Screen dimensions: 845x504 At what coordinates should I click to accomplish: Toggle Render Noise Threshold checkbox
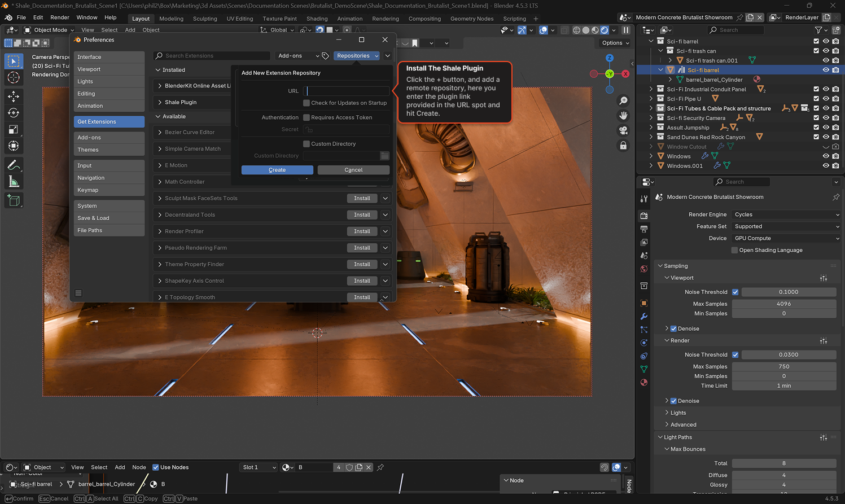pyautogui.click(x=735, y=354)
